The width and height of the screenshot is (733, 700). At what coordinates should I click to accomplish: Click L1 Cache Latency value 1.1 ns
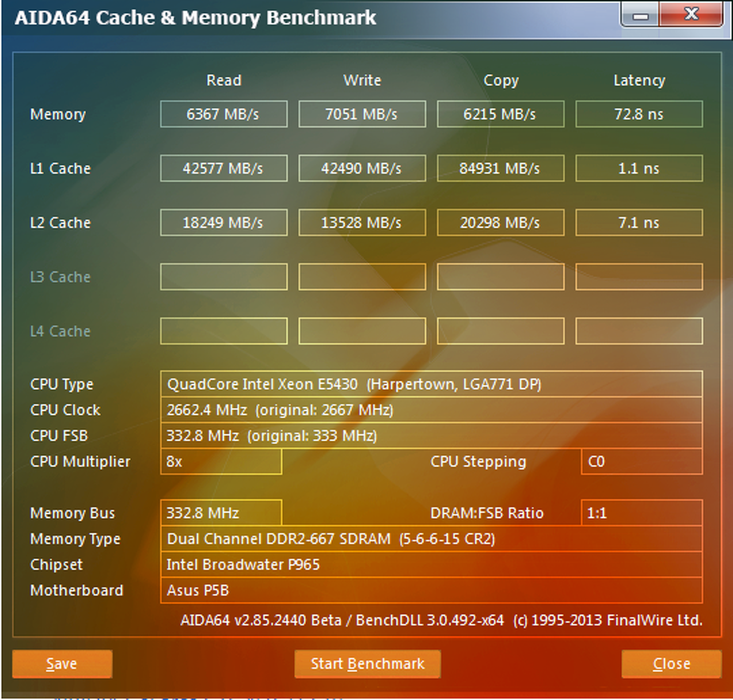[639, 168]
